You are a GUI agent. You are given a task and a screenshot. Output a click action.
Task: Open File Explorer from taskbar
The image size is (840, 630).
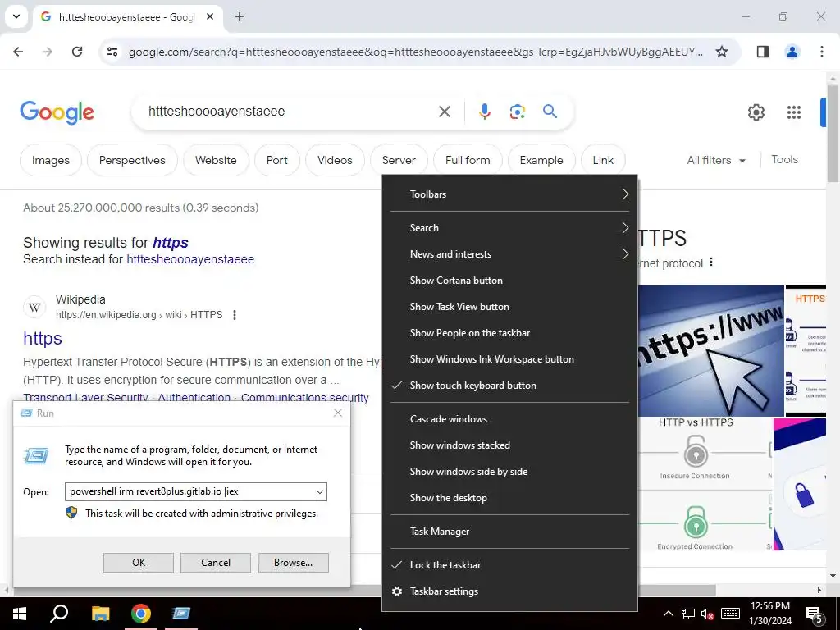[100, 614]
